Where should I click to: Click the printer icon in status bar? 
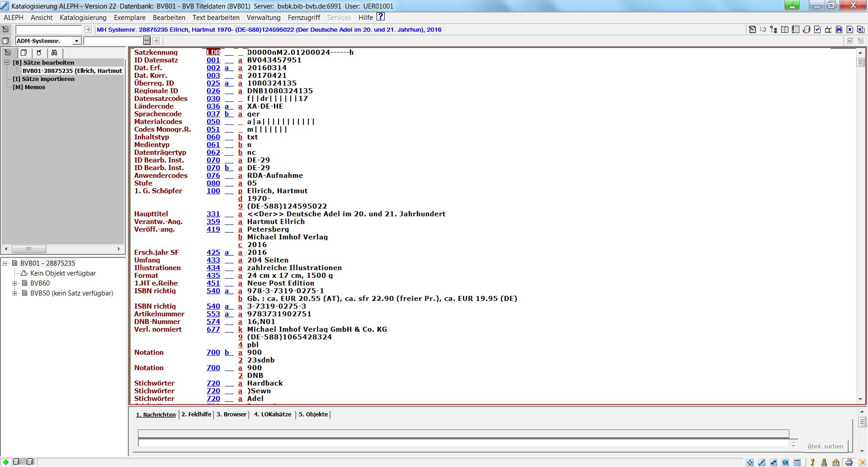[849, 462]
